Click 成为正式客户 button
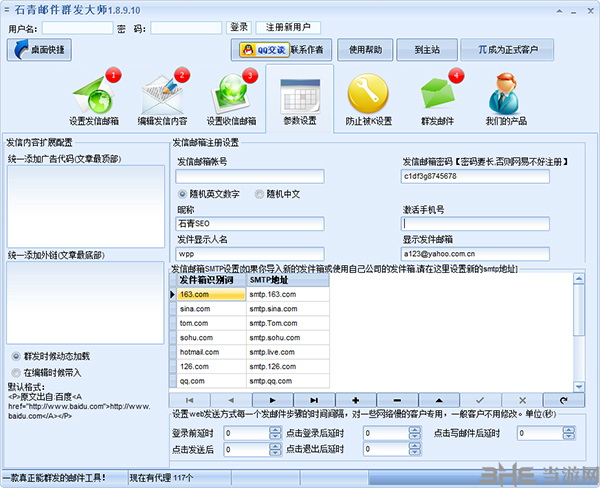 (x=507, y=50)
